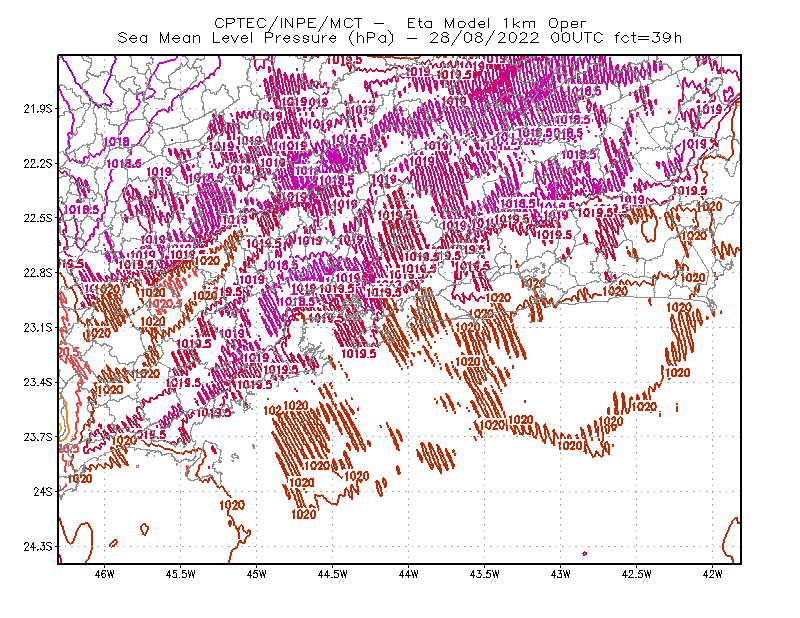This screenshot has width=800, height=618.
Task: Click the 45W longitude axis label
Action: click(257, 574)
